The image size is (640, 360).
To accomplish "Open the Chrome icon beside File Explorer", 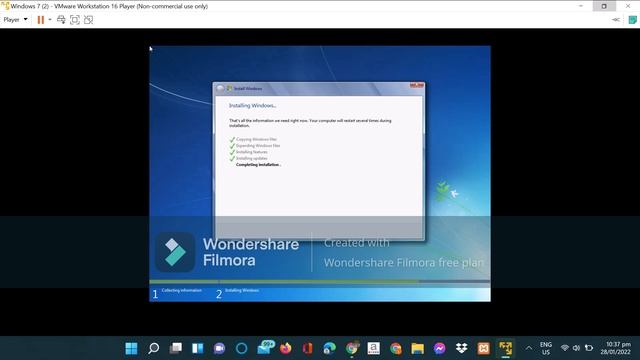I will 396,348.
